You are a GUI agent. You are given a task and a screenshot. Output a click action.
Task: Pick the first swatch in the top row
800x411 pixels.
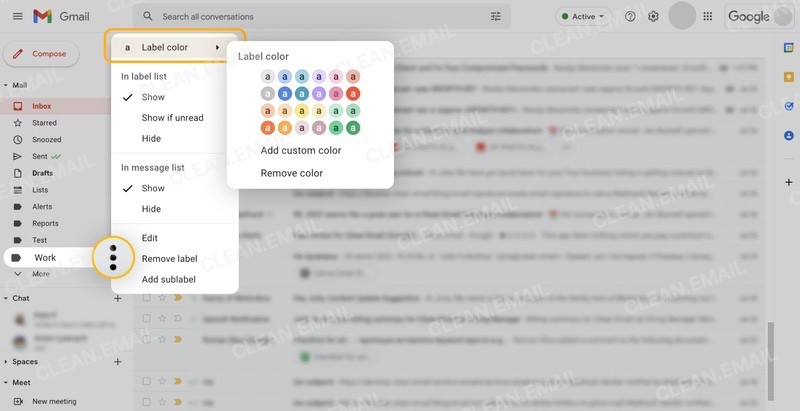click(268, 76)
